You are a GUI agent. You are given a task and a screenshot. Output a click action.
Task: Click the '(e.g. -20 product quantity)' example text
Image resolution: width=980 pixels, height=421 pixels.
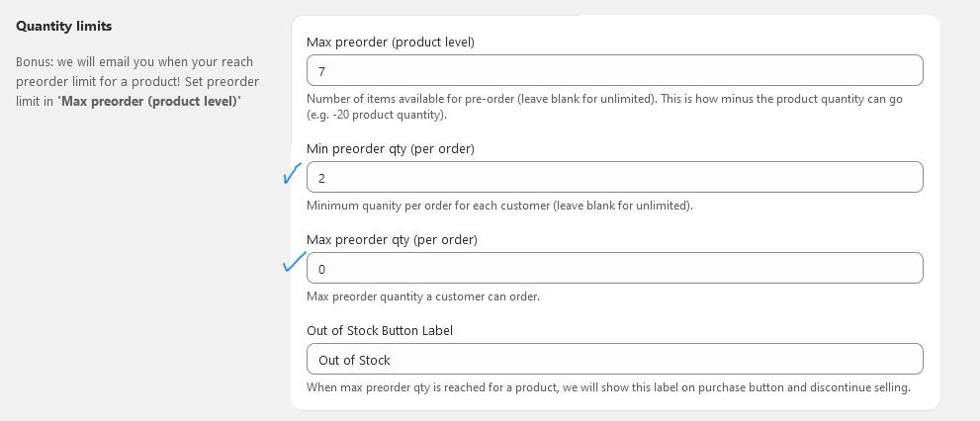pyautogui.click(x=377, y=115)
